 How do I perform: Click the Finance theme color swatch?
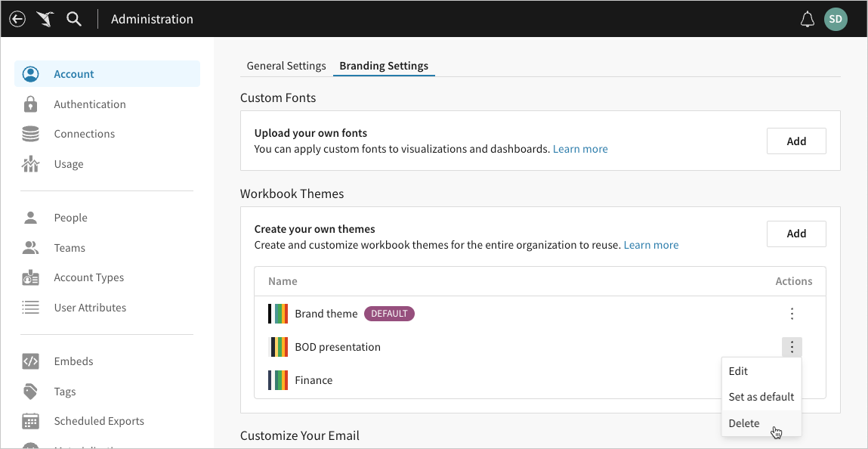click(x=278, y=380)
